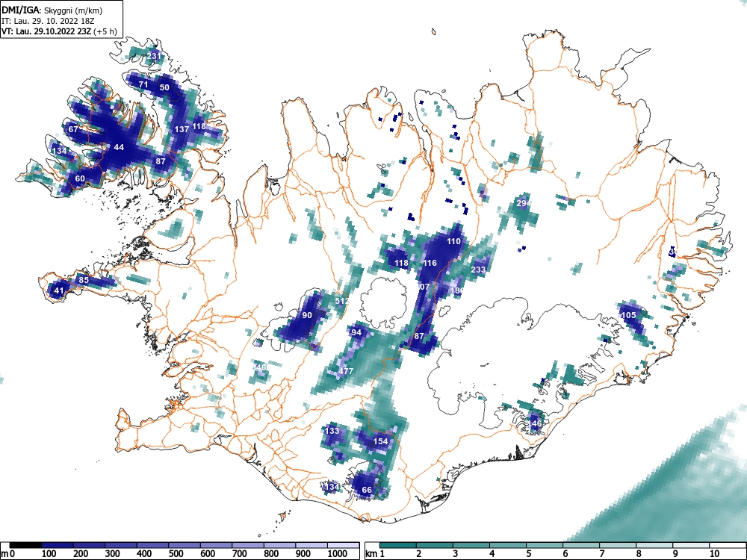Screen dimensions: 747x560
Task: Click the map value "146"
Action: pos(535,423)
